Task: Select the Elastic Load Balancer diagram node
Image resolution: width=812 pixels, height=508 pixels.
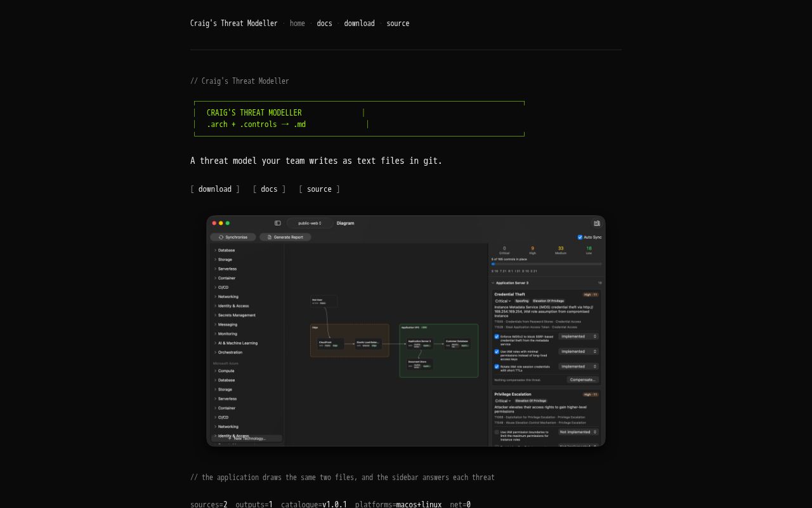Action: [368, 344]
